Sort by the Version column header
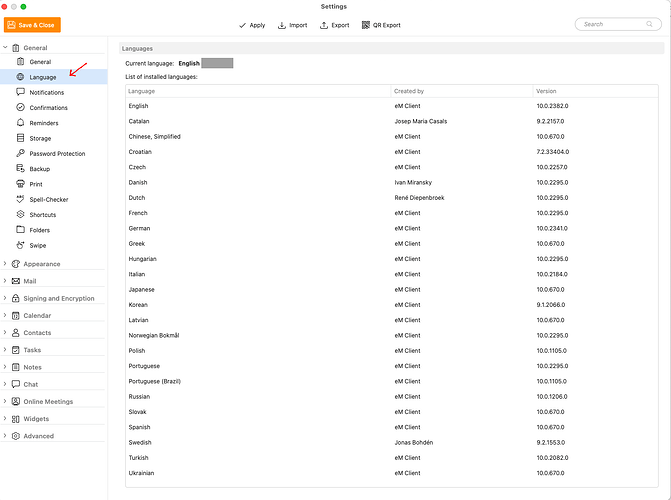This screenshot has width=671, height=500. click(596, 91)
